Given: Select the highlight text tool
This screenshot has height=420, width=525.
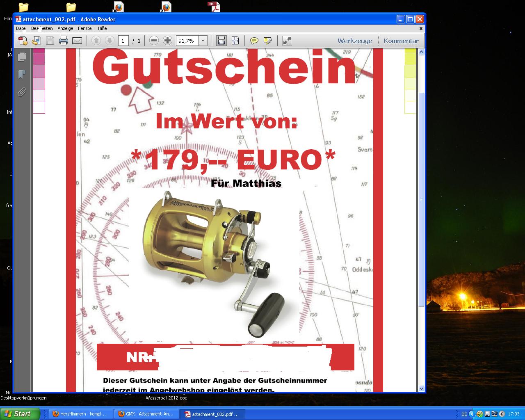Looking at the screenshot, I should pyautogui.click(x=267, y=41).
